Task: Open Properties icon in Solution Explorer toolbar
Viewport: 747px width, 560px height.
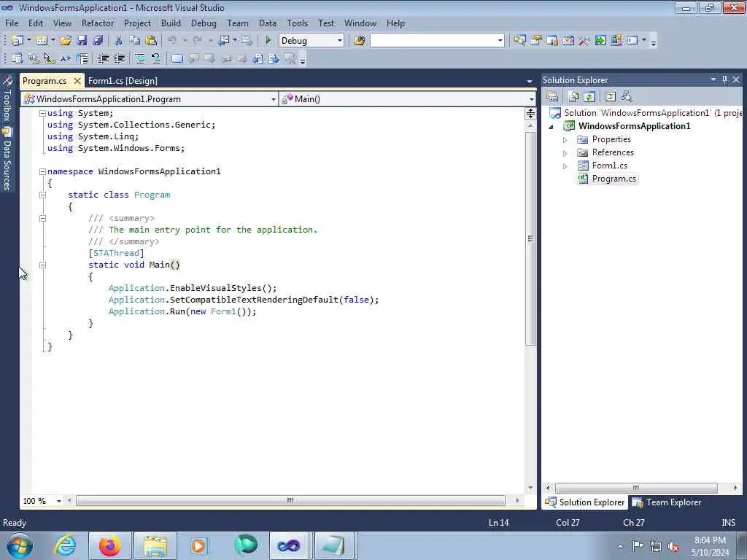Action: tap(553, 97)
